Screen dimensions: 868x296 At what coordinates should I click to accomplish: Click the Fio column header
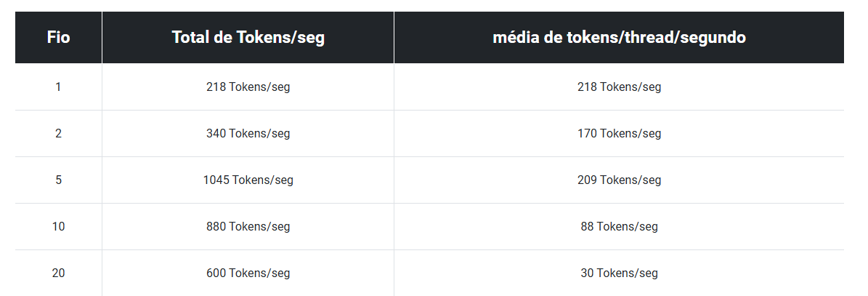58,37
